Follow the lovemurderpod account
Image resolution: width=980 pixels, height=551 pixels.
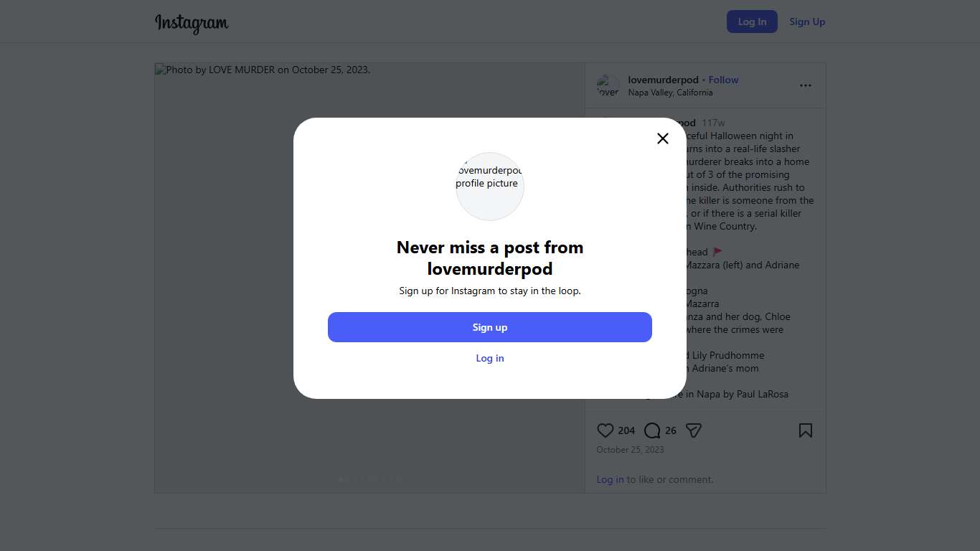[x=723, y=80]
